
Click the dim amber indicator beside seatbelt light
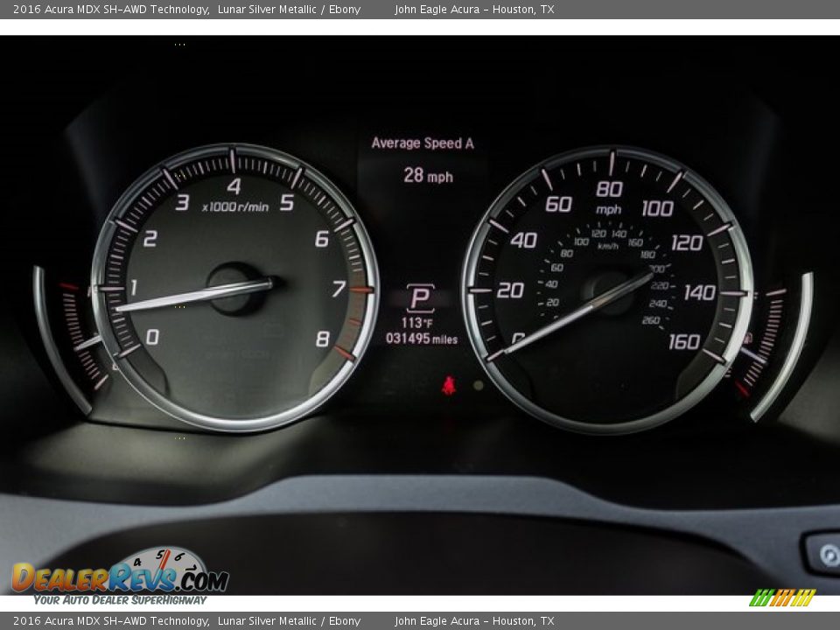(478, 385)
